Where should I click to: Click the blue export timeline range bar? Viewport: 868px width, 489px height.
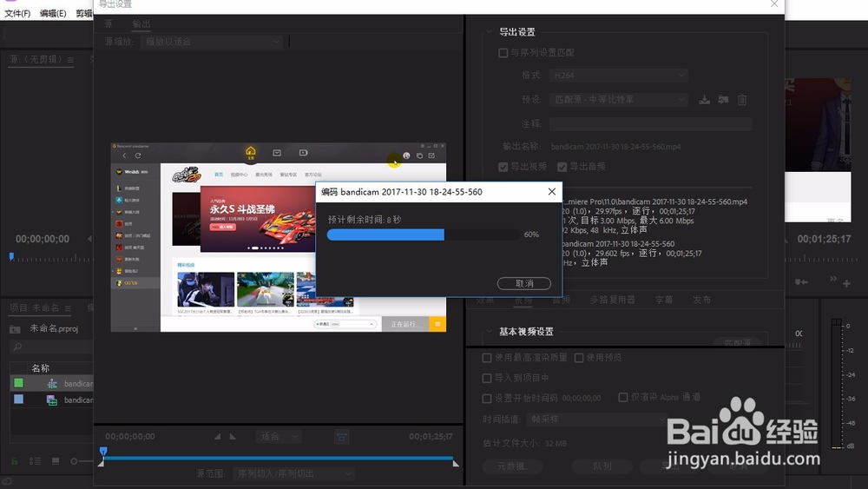[279, 458]
